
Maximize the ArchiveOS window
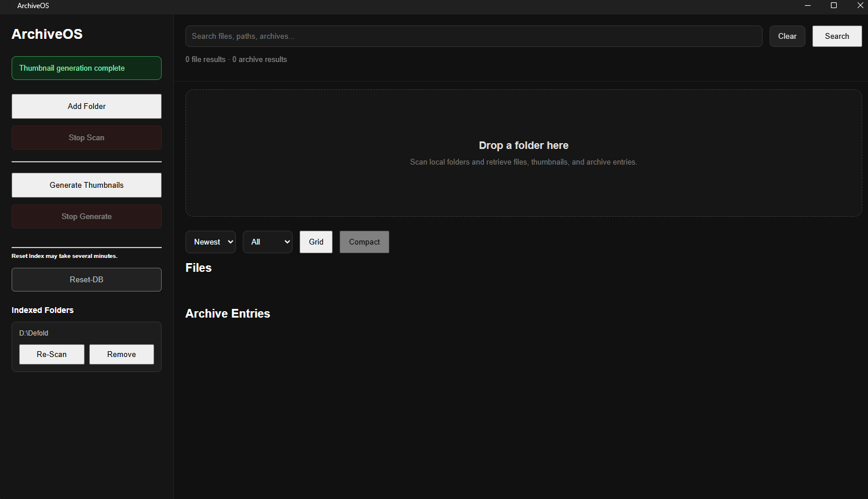click(x=834, y=5)
